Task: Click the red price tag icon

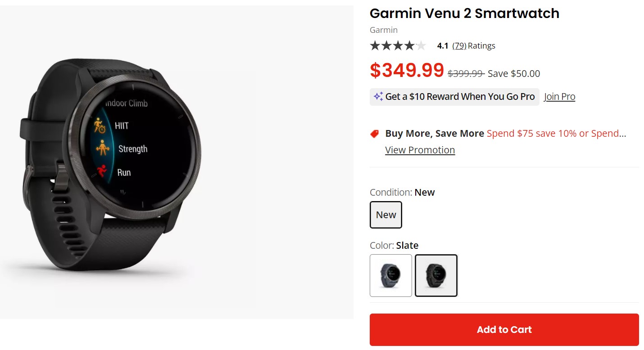Action: [374, 134]
